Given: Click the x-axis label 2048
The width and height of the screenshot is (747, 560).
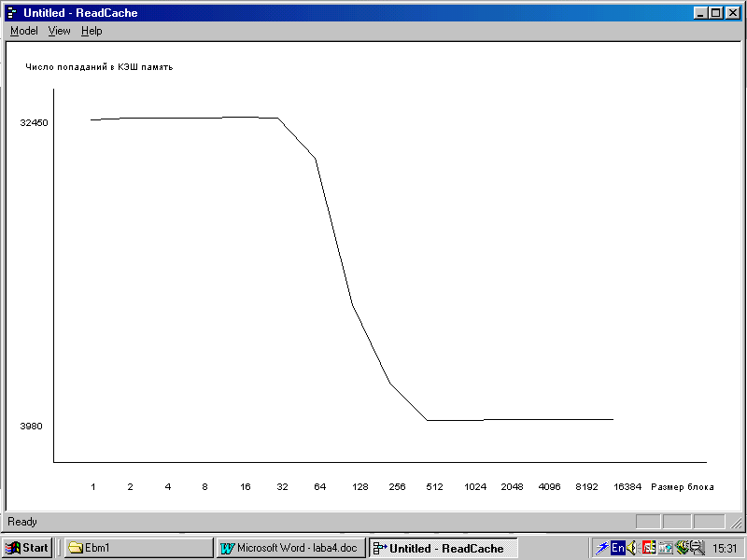Looking at the screenshot, I should pyautogui.click(x=512, y=486).
